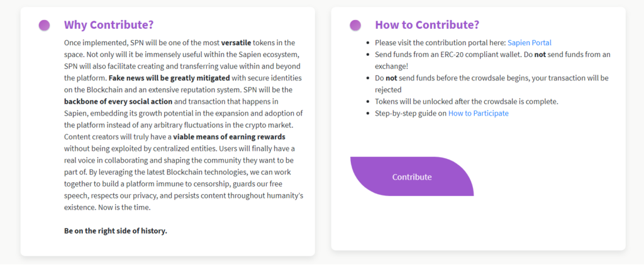
Task: Click the purple Contribute button
Action: tap(412, 176)
